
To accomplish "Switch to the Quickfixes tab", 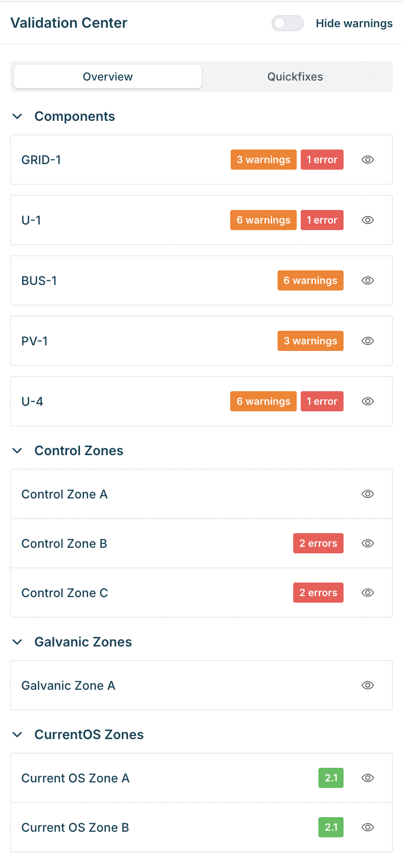I will (295, 77).
